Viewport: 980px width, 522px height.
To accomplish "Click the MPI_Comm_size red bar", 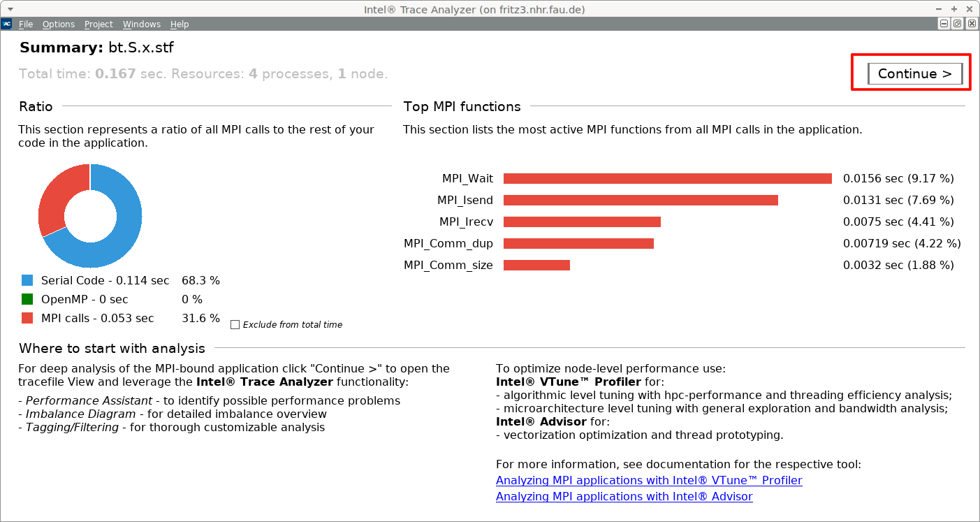I will pyautogui.click(x=536, y=265).
